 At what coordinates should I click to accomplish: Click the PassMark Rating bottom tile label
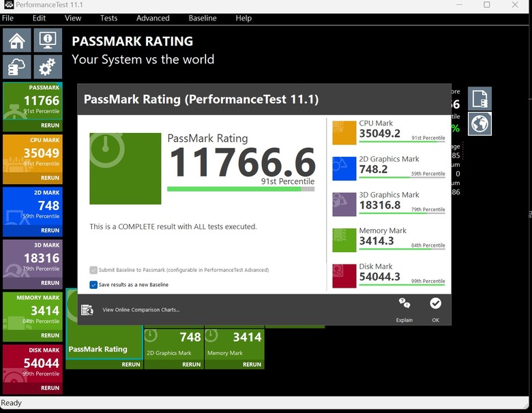click(98, 349)
